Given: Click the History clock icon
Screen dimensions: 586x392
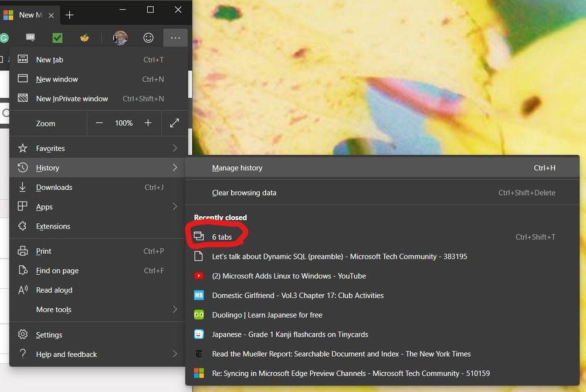Looking at the screenshot, I should tap(23, 168).
